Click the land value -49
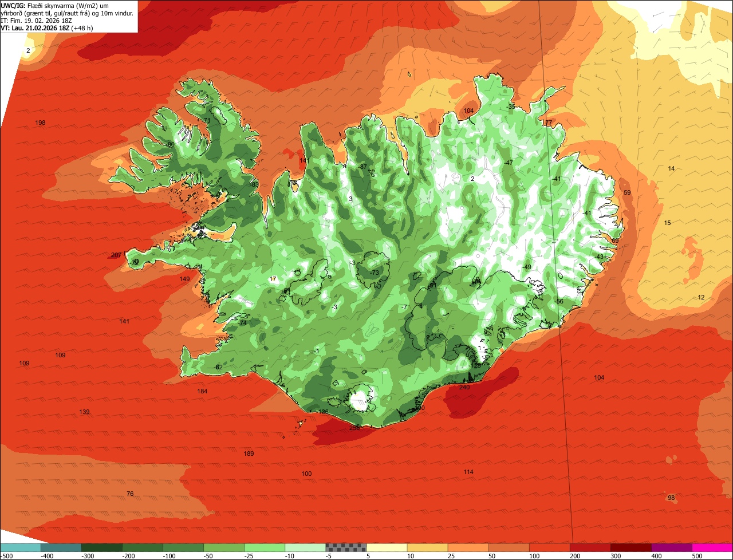733x560 pixels. [527, 268]
